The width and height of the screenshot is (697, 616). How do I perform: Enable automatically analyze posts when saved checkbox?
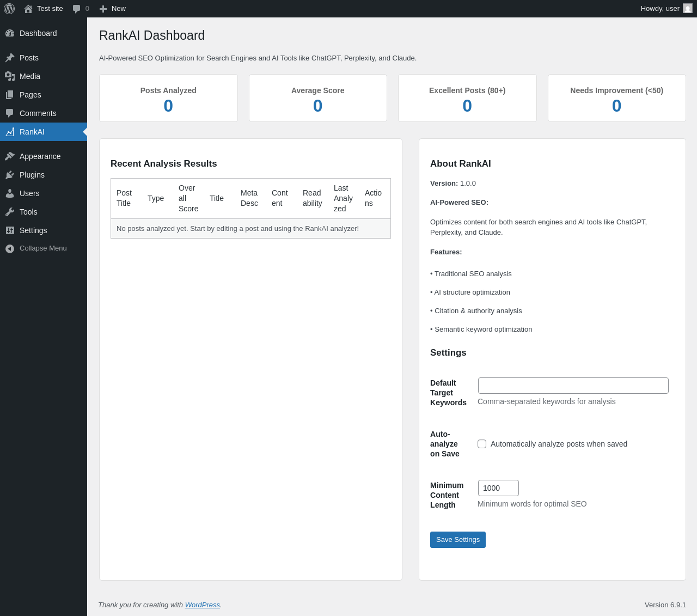[x=482, y=444]
